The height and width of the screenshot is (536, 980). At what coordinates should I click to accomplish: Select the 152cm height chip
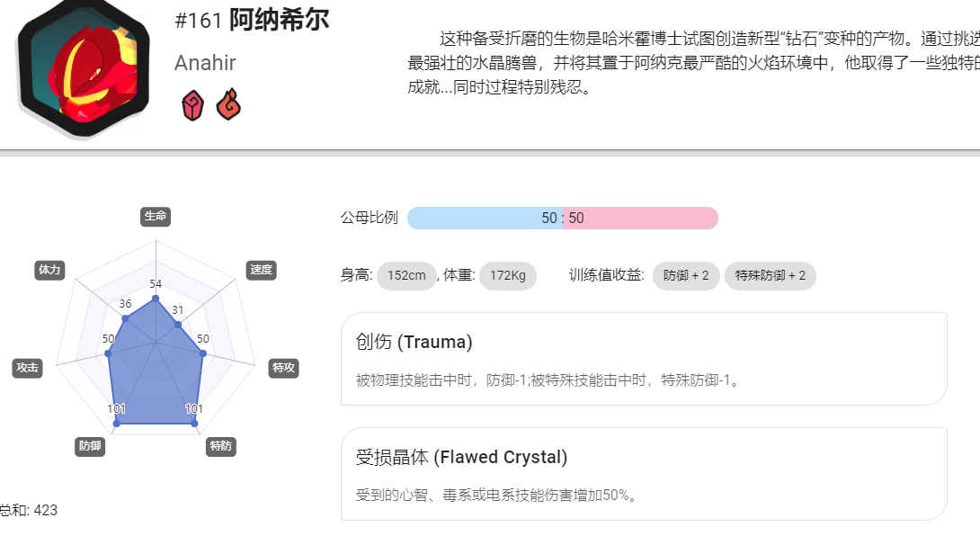[x=406, y=276]
